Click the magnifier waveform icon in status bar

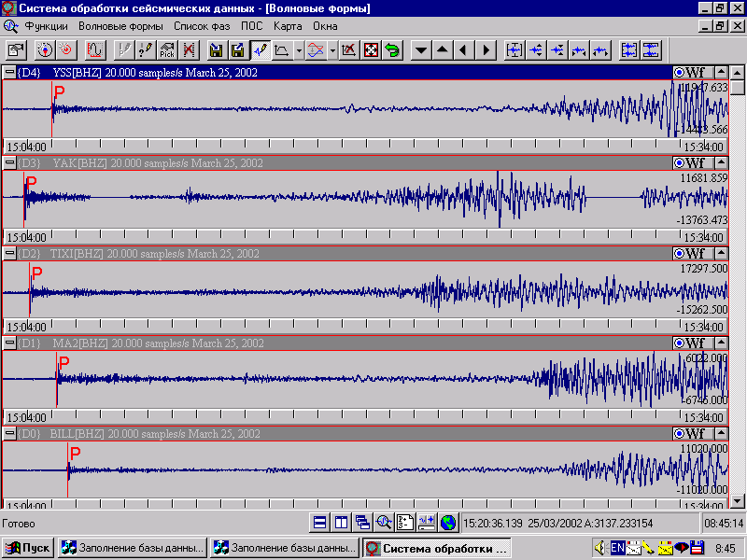[x=384, y=524]
